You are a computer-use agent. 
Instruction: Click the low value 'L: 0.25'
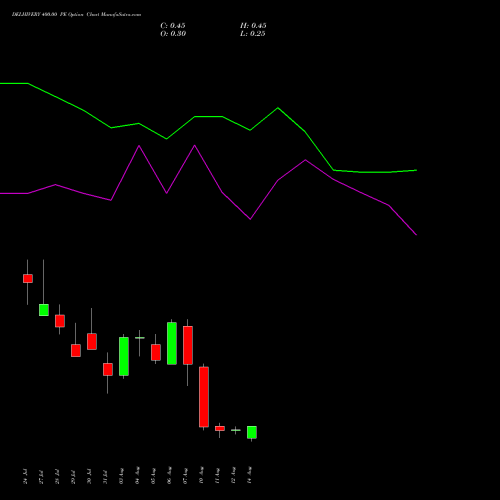253,34
